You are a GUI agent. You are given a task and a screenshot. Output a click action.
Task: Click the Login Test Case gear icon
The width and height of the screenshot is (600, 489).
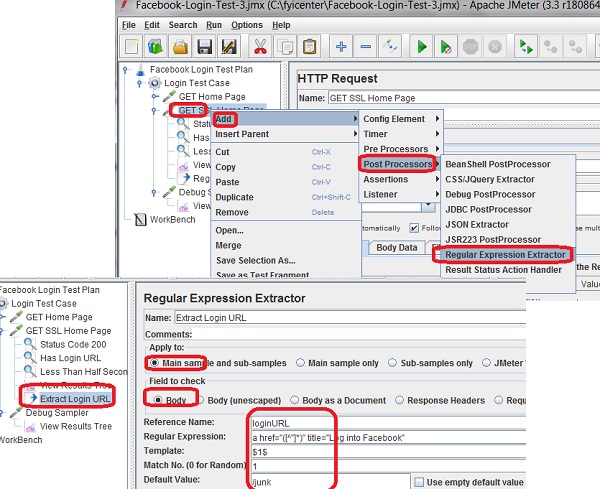coord(155,83)
